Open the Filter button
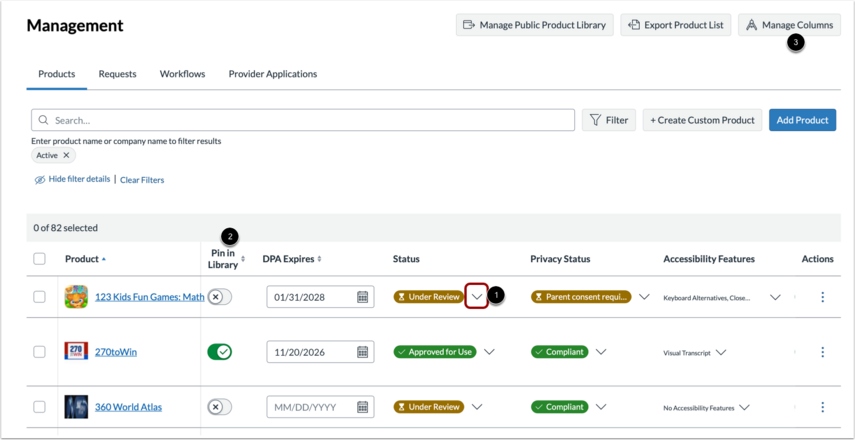855x440 pixels. (609, 120)
